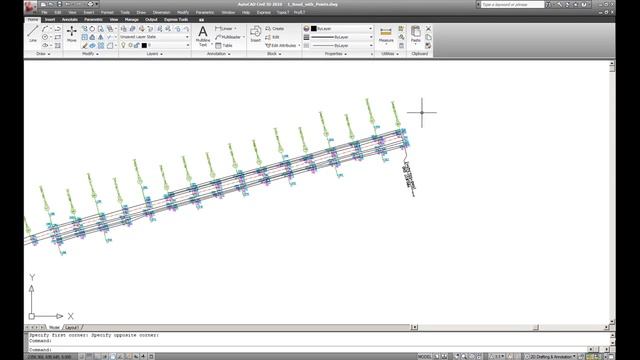The height and width of the screenshot is (360, 640).
Task: Toggle MODEL space button in status bar
Action: tap(424, 357)
